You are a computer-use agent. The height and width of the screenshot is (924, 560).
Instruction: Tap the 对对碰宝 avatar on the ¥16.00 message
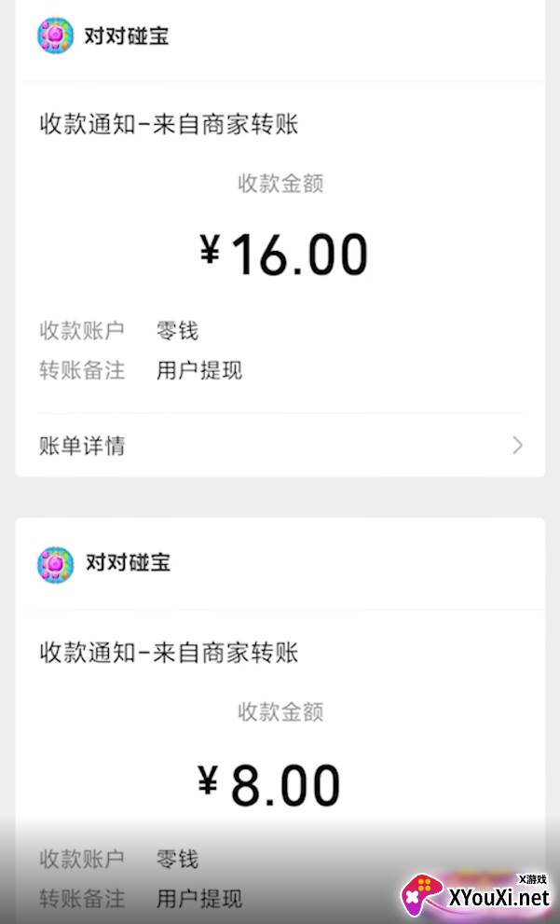pos(55,36)
